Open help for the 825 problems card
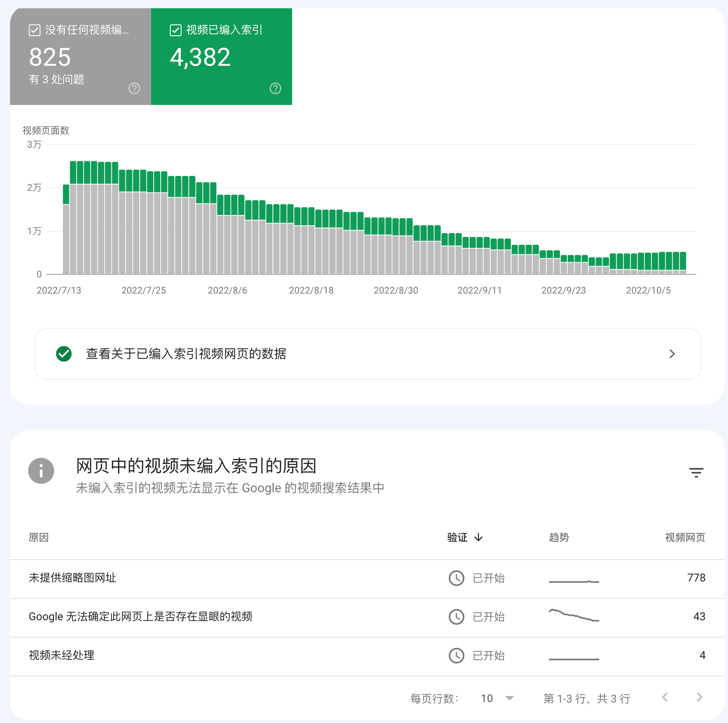728x723 pixels. click(x=134, y=88)
